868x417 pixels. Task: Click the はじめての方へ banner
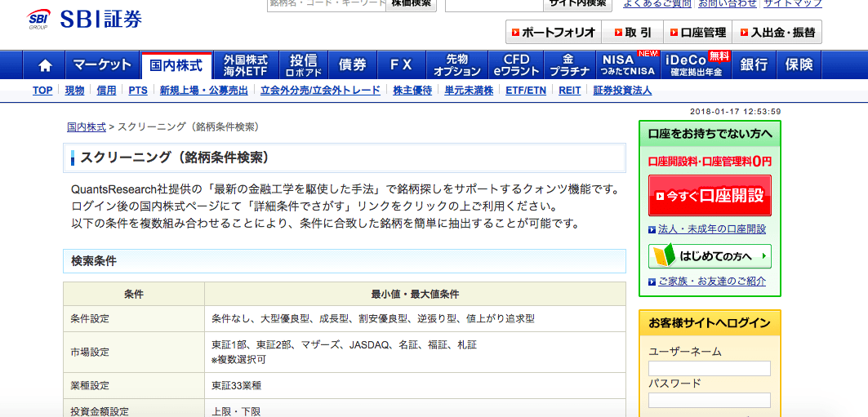[x=710, y=256]
